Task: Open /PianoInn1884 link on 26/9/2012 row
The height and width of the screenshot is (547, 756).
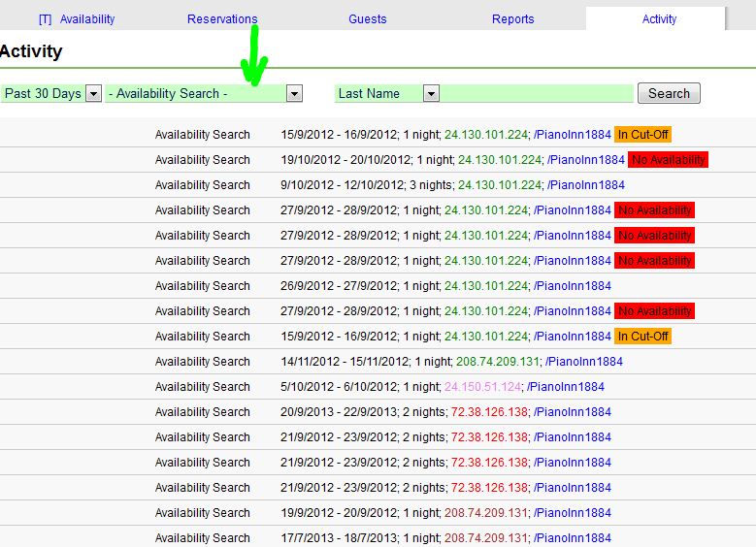Action: click(573, 286)
